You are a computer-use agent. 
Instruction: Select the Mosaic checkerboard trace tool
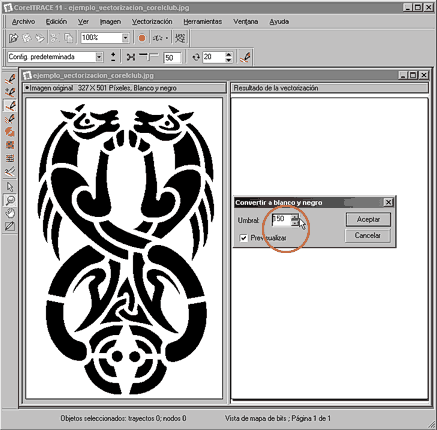10,145
